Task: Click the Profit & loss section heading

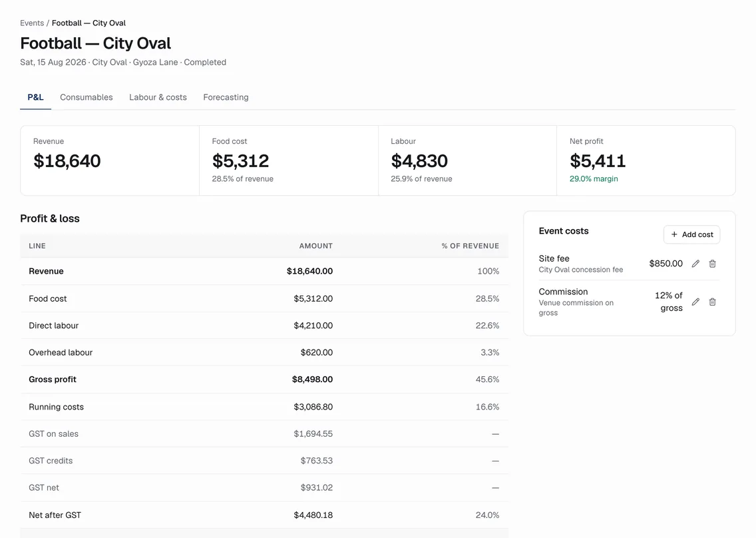Action: [50, 218]
